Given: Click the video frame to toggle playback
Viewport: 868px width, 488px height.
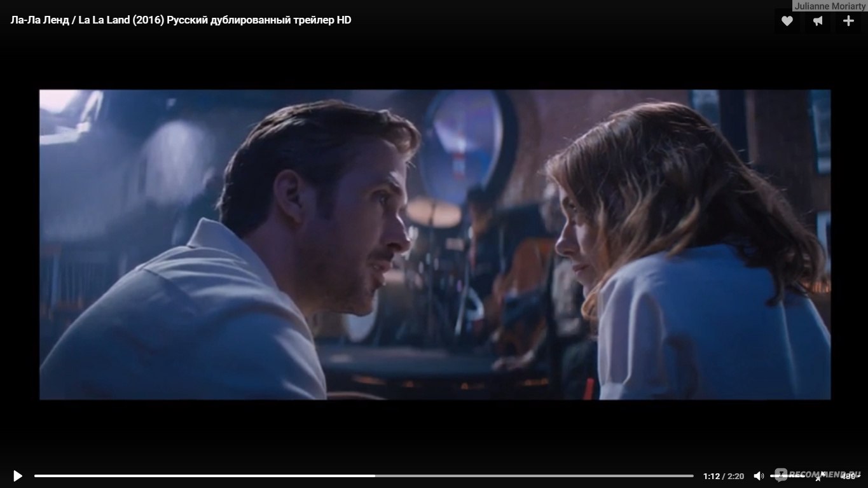Looking at the screenshot, I should coord(435,244).
